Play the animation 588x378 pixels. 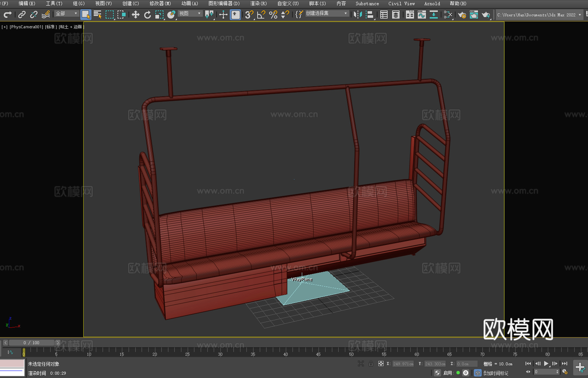pos(546,364)
